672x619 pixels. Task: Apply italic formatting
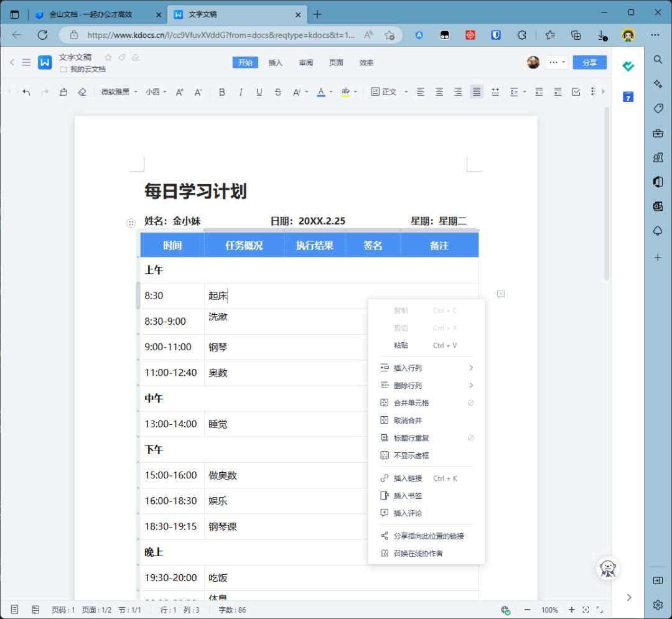241,92
